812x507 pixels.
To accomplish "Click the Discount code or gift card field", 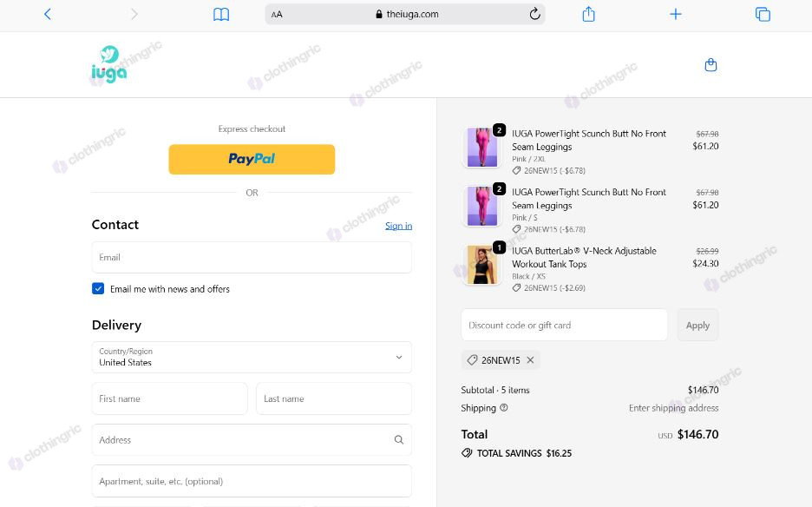I will tap(565, 325).
